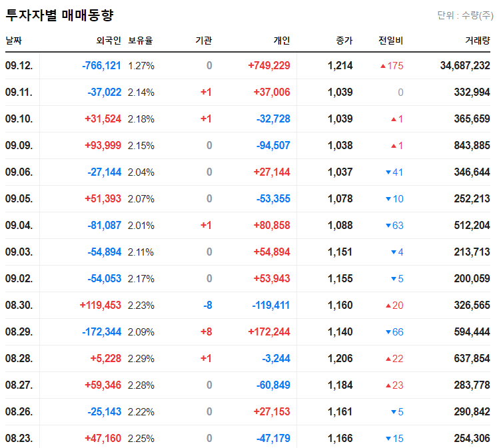
Task: Click the 거래량 column header
Action: click(x=478, y=41)
